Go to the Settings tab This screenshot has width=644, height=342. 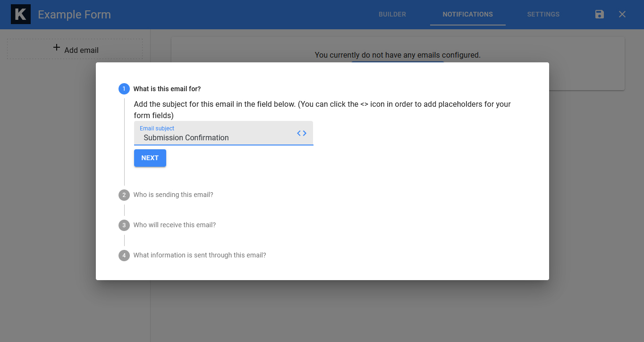click(x=543, y=15)
